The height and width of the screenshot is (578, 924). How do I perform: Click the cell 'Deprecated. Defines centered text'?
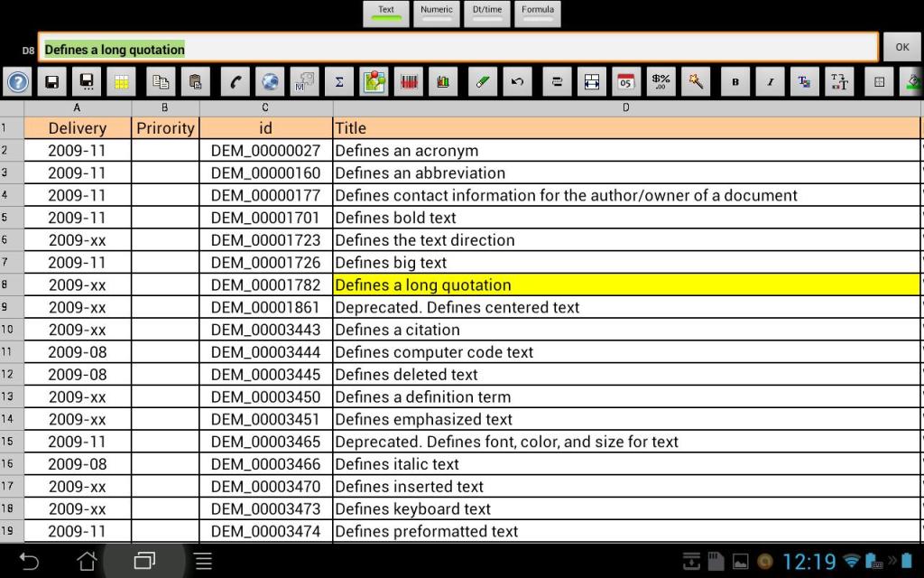click(x=626, y=307)
